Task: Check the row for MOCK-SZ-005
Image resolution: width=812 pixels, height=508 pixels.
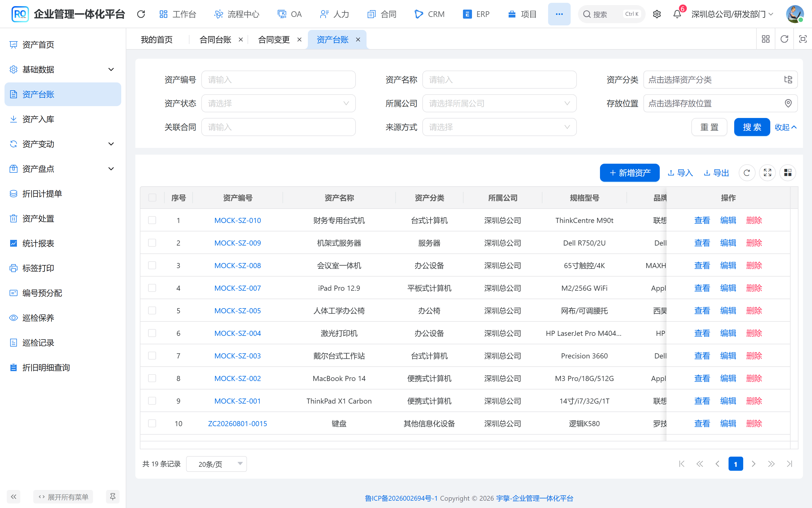Action: (x=152, y=310)
